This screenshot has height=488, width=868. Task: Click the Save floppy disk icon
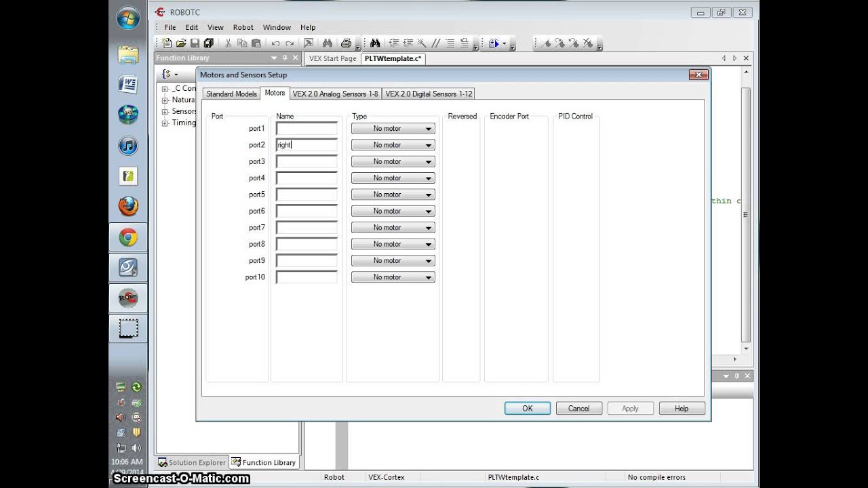tap(195, 43)
